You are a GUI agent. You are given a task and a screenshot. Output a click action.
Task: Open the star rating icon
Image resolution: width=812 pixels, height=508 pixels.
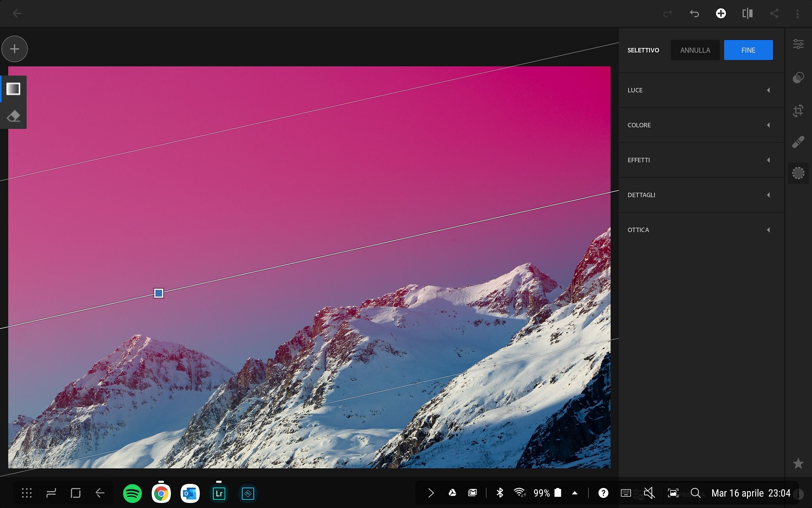798,463
